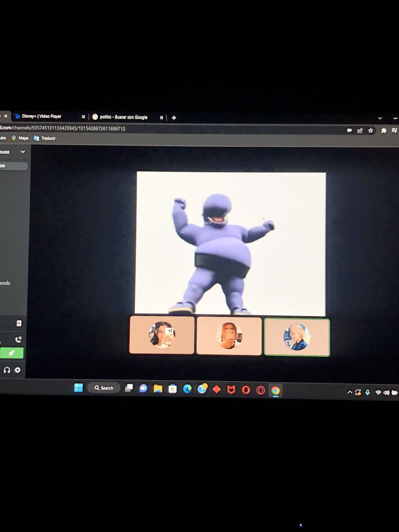The height and width of the screenshot is (532, 399).
Task: Close the Disney+ Video Player tab
Action: pyautogui.click(x=83, y=117)
